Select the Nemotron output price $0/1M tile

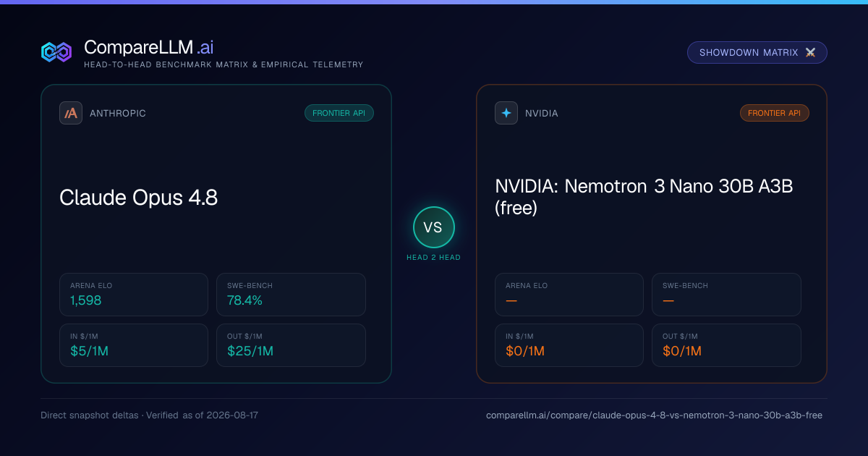tap(726, 345)
